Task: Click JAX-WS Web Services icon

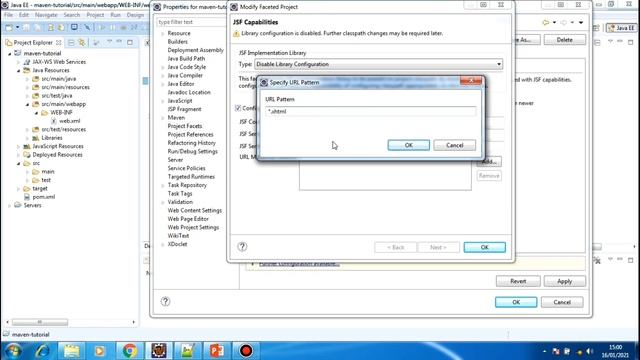Action: (27, 62)
